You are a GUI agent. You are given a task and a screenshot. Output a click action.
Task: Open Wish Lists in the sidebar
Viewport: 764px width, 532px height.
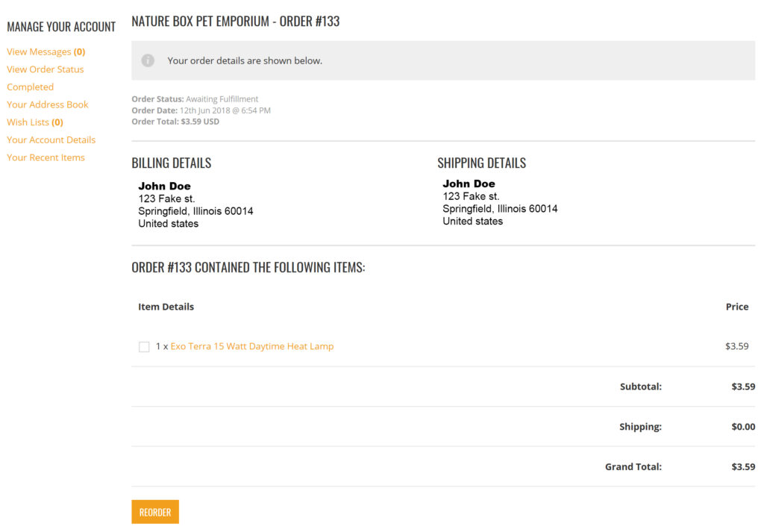tap(34, 122)
